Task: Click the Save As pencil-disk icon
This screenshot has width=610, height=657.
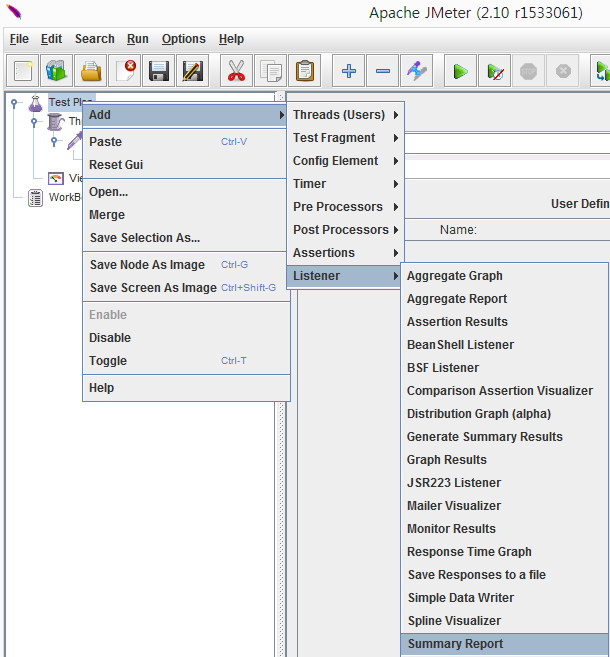Action: click(192, 71)
